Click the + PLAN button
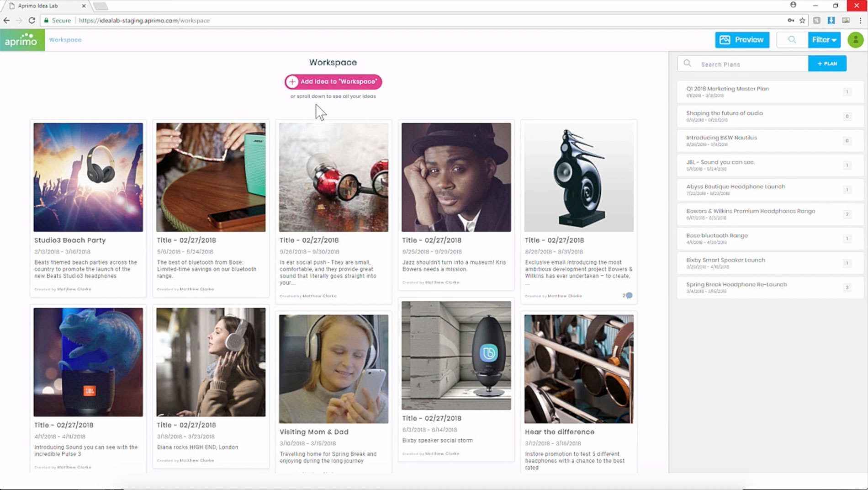Screen dimensions: 868x490 [x=827, y=64]
